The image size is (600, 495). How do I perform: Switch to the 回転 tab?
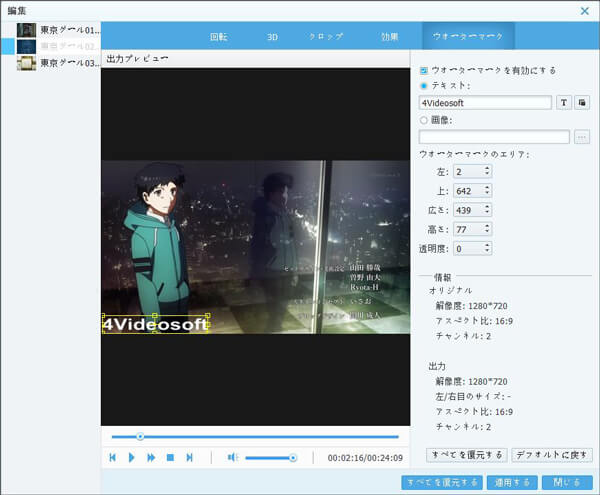pos(219,36)
